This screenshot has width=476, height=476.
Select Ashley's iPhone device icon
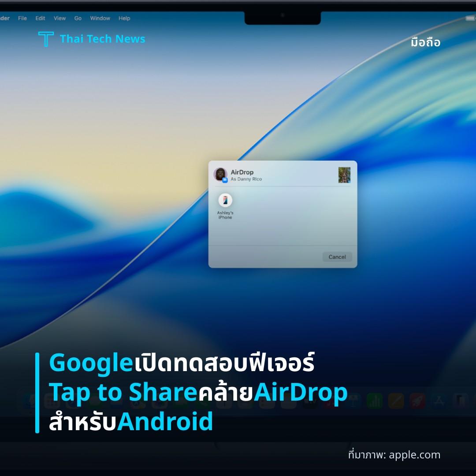(x=225, y=200)
